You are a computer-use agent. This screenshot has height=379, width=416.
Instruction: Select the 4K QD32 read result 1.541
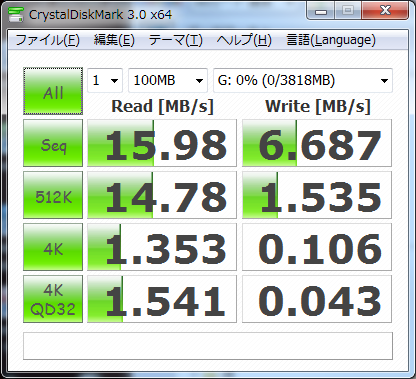tap(162, 299)
